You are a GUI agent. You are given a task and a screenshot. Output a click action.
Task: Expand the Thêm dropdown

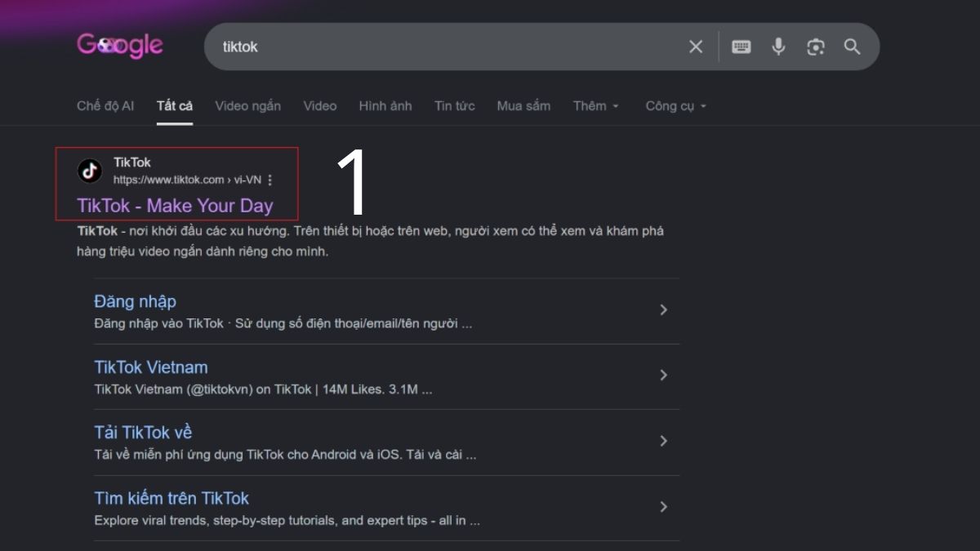pyautogui.click(x=596, y=105)
